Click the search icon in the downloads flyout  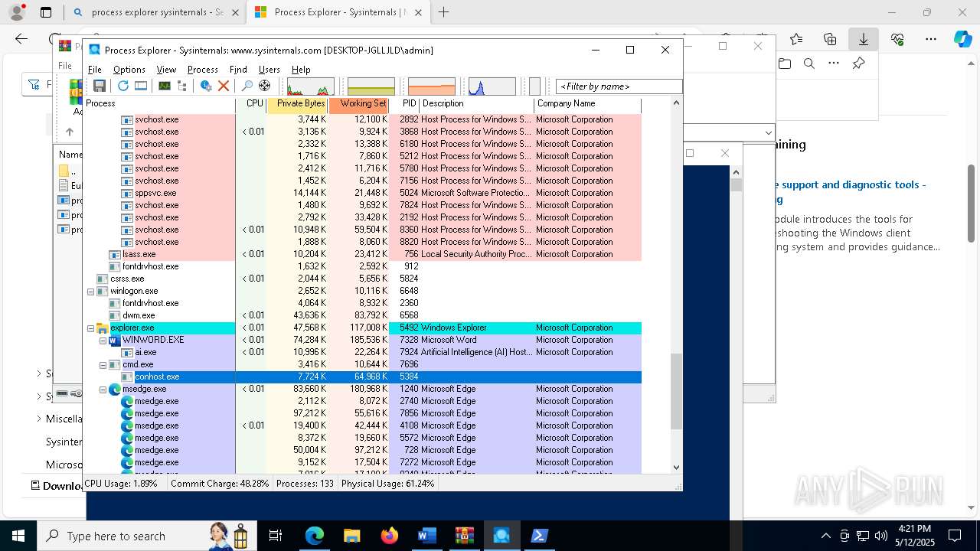[x=809, y=64]
